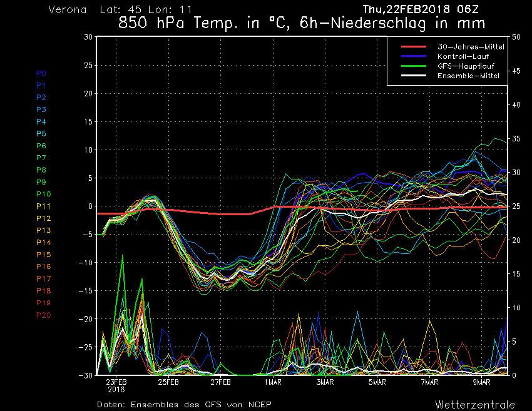
Task: Click the red 30-Jahres-Mittel legend line sample
Action: tap(414, 47)
